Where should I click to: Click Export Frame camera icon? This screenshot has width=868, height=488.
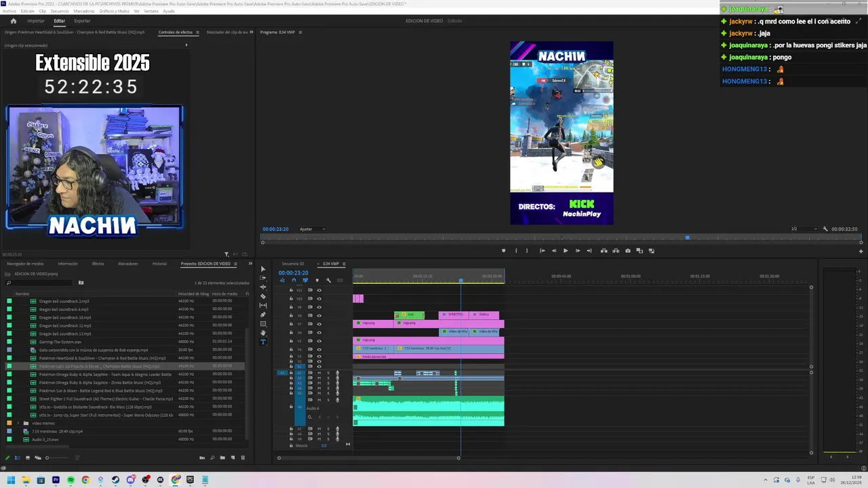click(x=628, y=251)
